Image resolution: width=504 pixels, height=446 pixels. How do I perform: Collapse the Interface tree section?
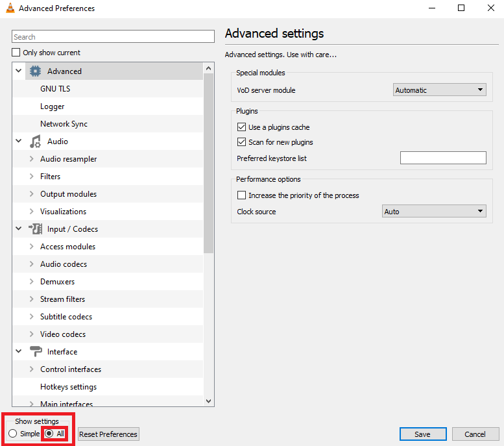coord(19,351)
